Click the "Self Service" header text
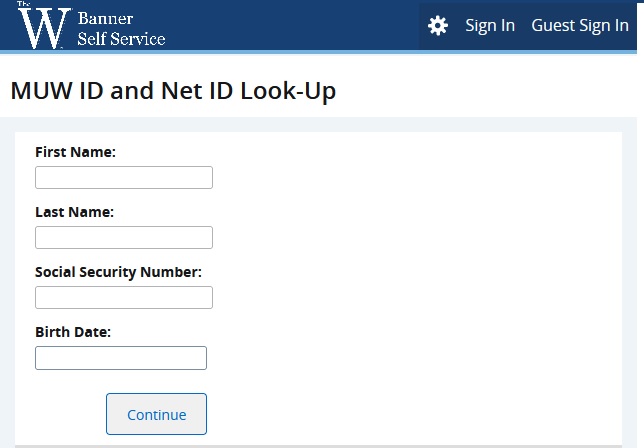644x448 pixels. pyautogui.click(x=121, y=38)
